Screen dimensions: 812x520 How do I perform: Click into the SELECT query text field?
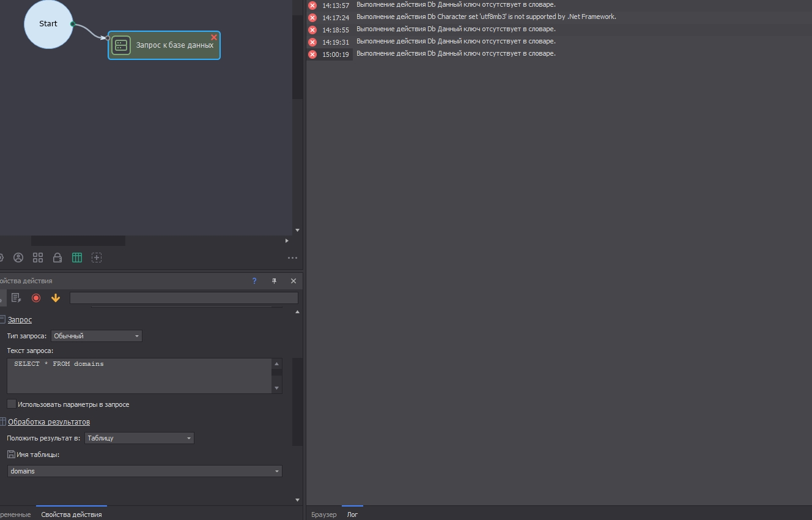(139, 376)
